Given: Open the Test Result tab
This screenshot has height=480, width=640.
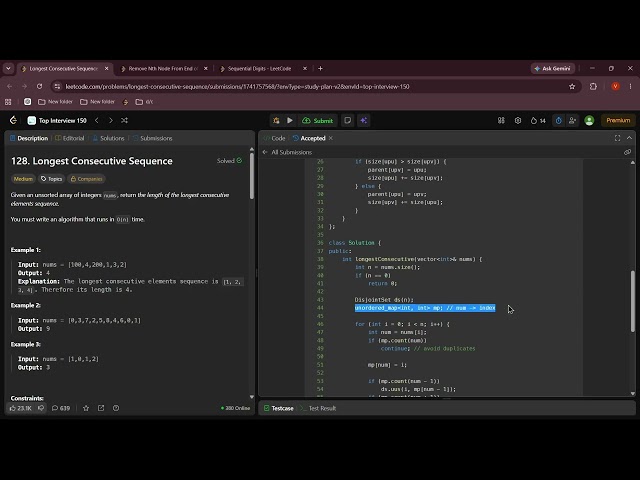Looking at the screenshot, I should [x=318, y=408].
